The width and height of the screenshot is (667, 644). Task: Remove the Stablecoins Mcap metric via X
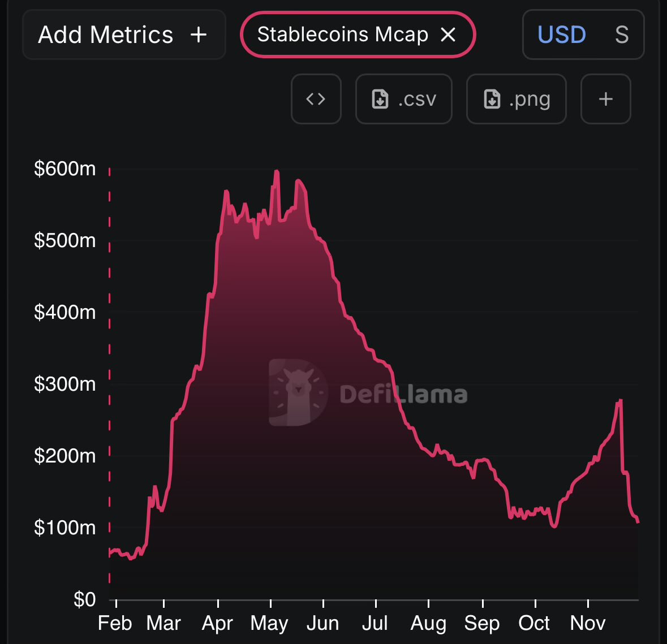click(x=448, y=35)
